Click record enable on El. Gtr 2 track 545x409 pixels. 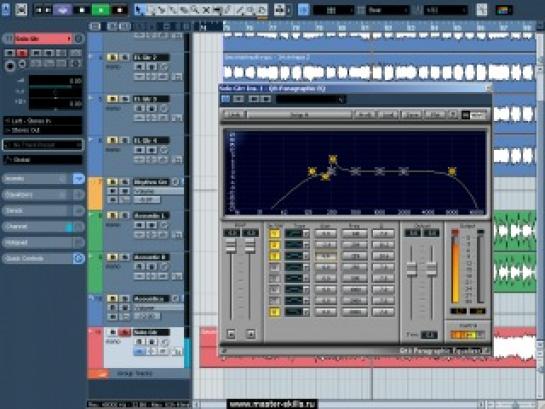click(x=140, y=66)
